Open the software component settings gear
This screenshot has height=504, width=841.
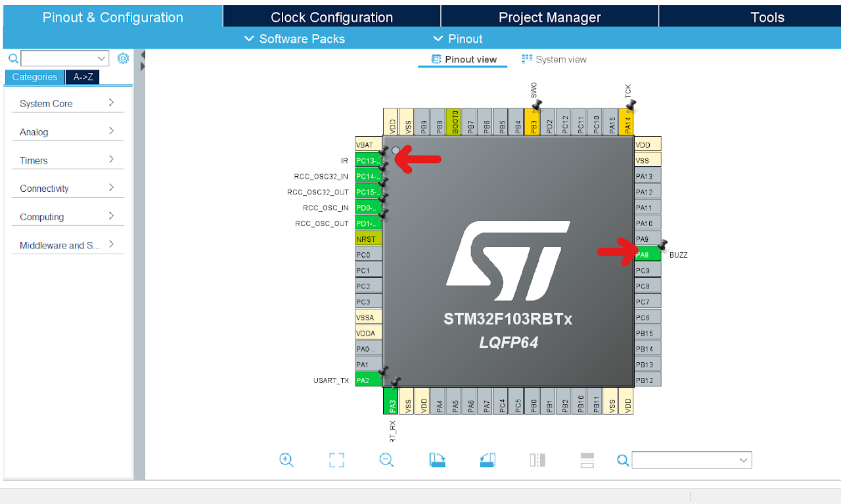click(123, 58)
